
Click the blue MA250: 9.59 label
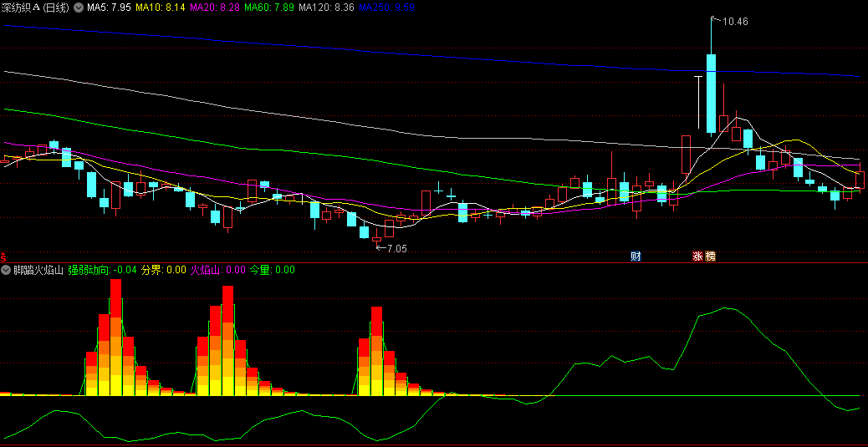click(x=387, y=8)
